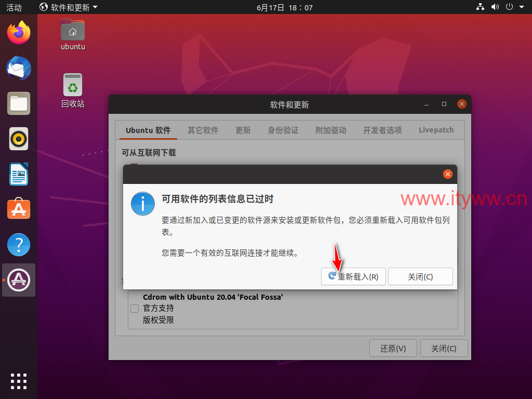Select the 可用软件的列表信息已过时 dialog heading
532x399 pixels.
(218, 199)
